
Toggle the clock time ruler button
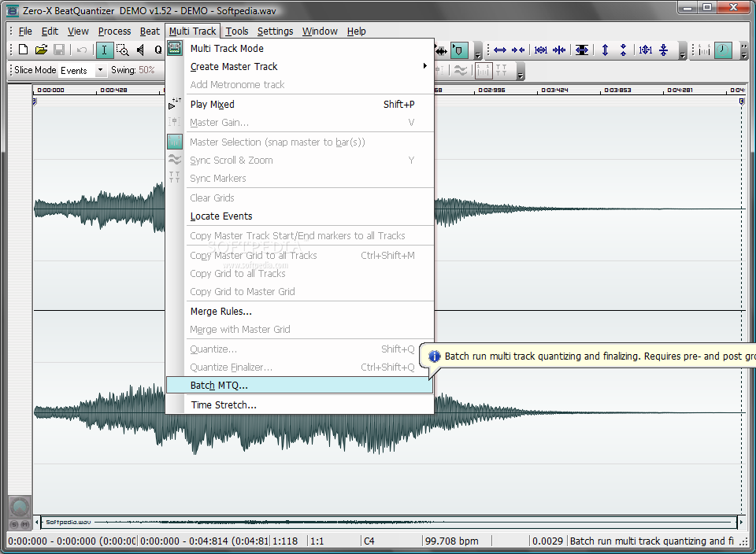723,50
